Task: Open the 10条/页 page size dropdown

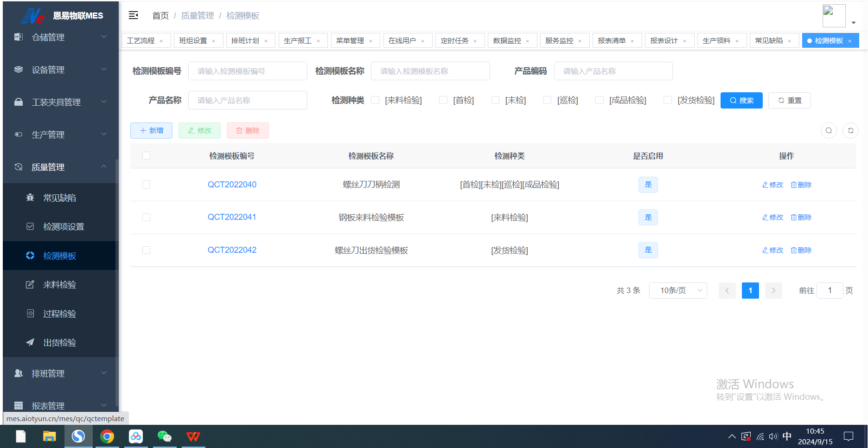Action: 678,290
